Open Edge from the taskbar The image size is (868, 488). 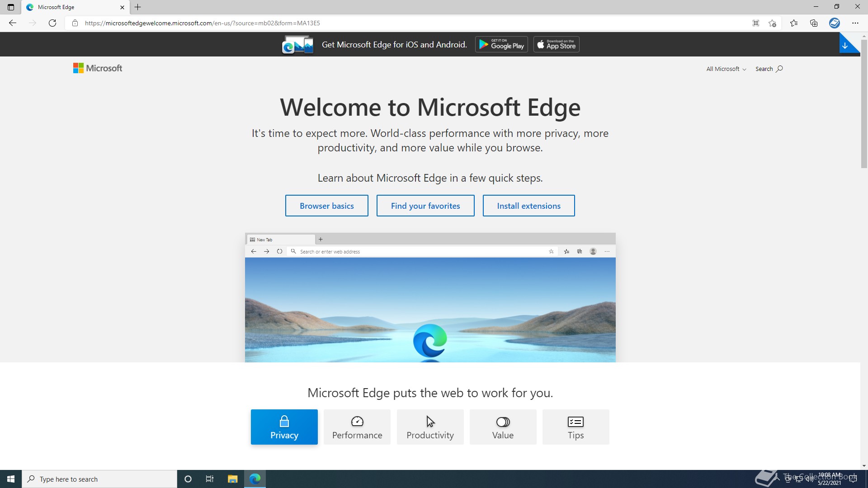click(255, 479)
